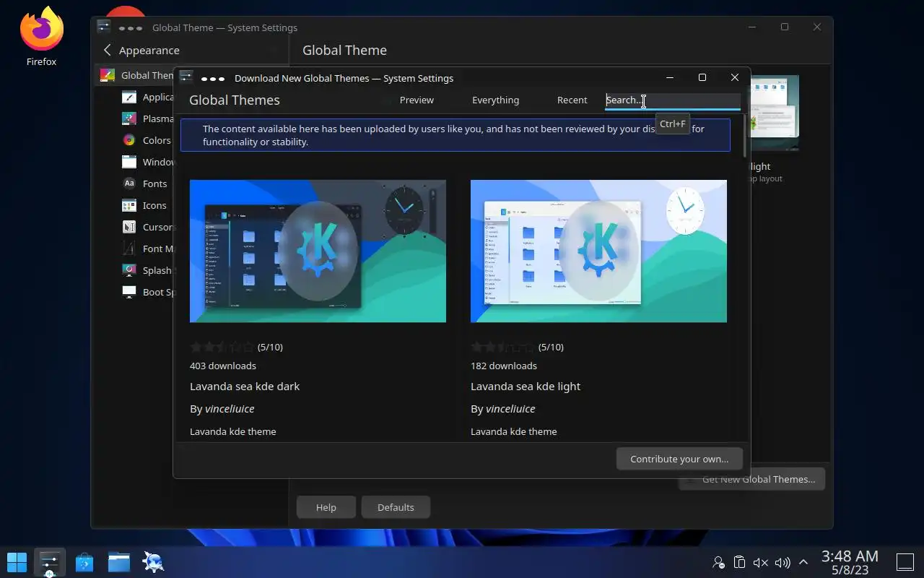Select the 'Lavanda sea kde light' title
The image size is (924, 578).
click(526, 386)
